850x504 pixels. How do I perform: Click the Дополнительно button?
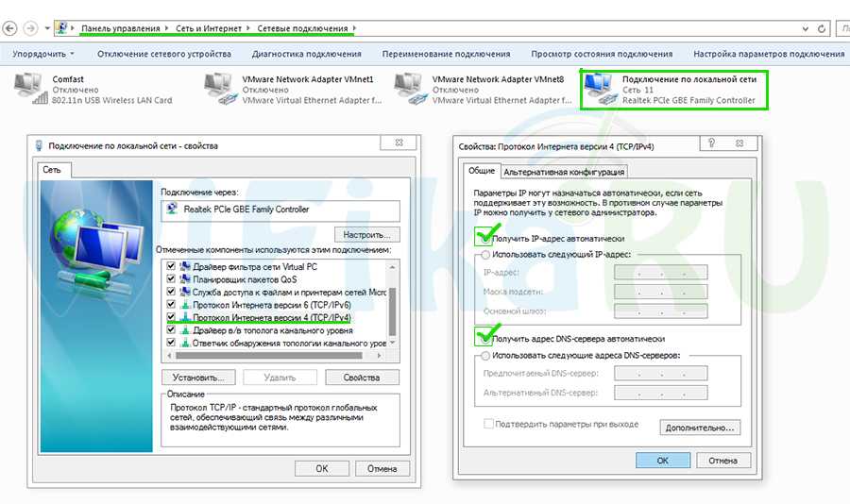point(700,428)
